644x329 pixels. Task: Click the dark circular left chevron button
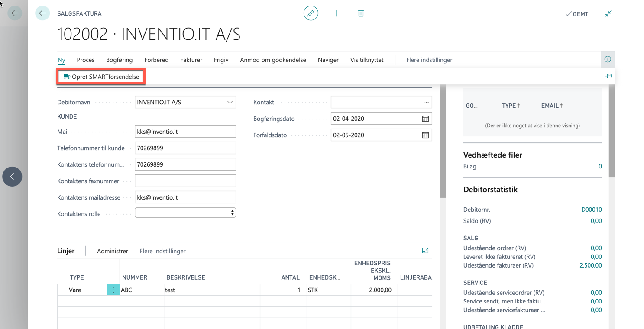click(12, 177)
